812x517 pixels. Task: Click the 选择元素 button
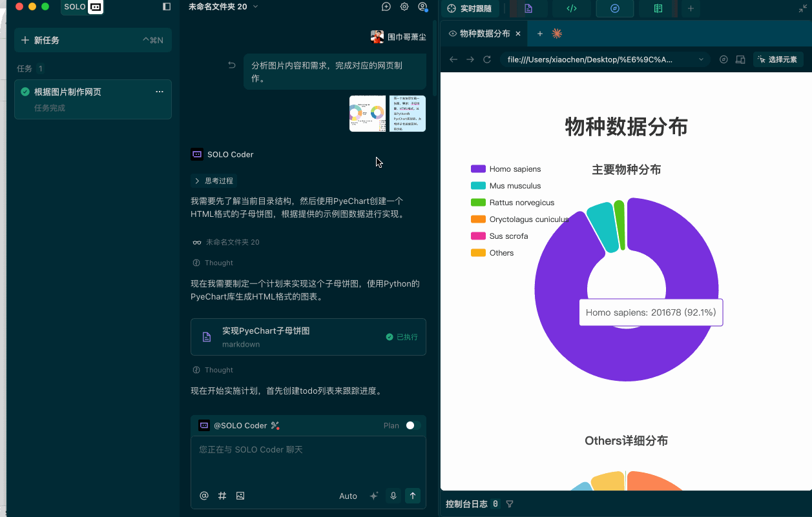pos(778,59)
